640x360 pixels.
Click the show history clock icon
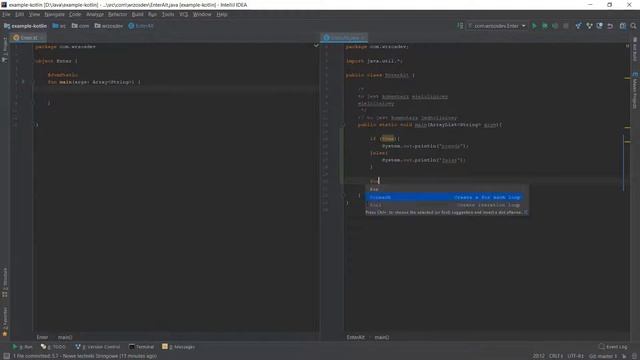click(x=600, y=26)
